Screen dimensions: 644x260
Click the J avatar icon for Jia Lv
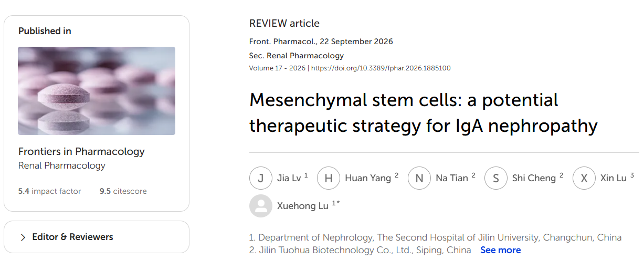click(261, 178)
